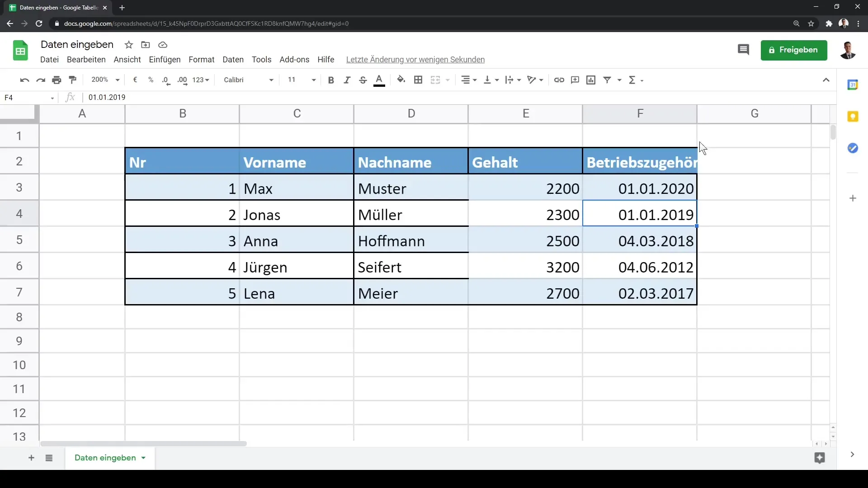The height and width of the screenshot is (488, 868).
Task: Open the font size 11 dropdown
Action: [x=302, y=80]
